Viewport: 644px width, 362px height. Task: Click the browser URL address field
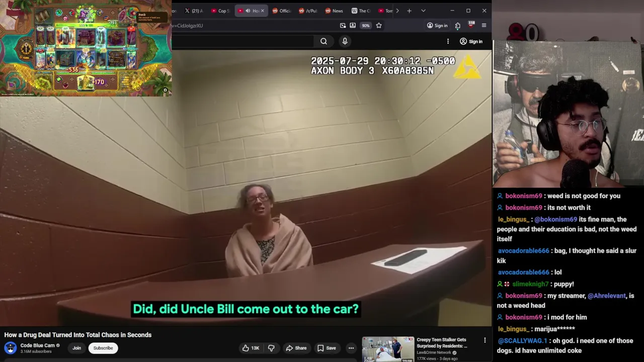click(254, 26)
